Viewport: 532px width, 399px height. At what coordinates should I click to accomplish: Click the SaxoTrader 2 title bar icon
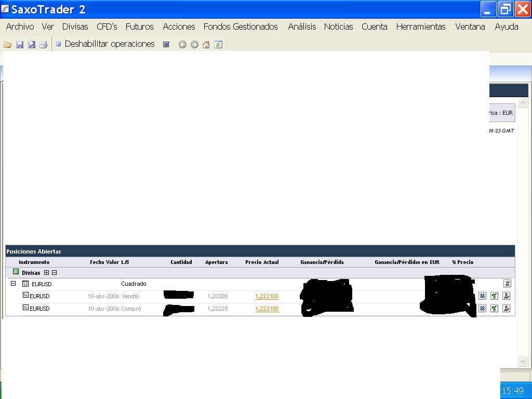[x=5, y=9]
